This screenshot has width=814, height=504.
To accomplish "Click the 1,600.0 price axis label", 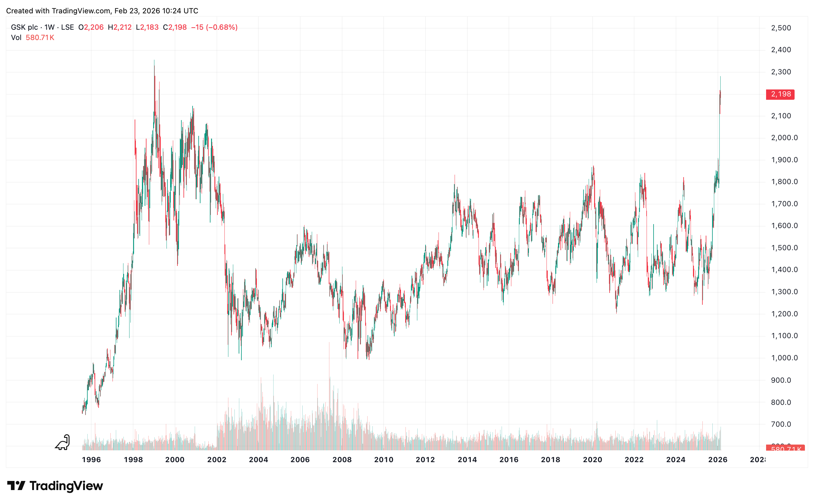I will [784, 226].
